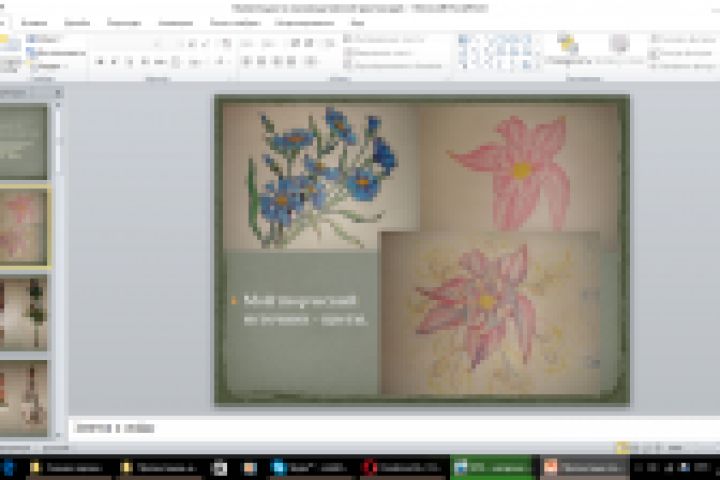Switch to the View ribbon tab
This screenshot has width=720, height=480.
pyautogui.click(x=357, y=23)
